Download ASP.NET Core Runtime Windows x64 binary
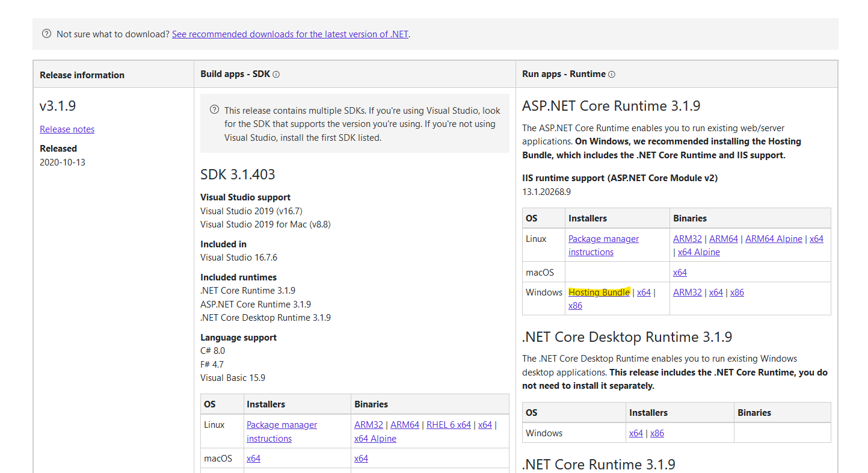 pos(716,292)
